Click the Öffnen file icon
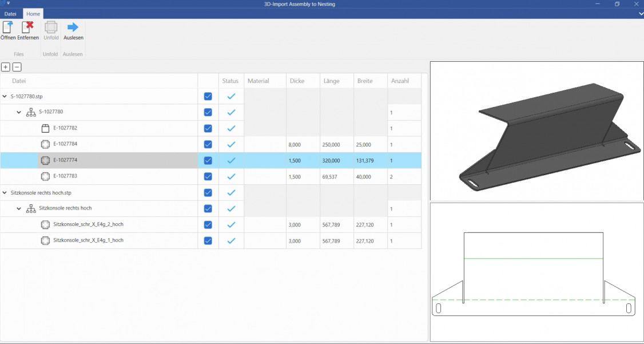644x344 pixels. tap(8, 27)
